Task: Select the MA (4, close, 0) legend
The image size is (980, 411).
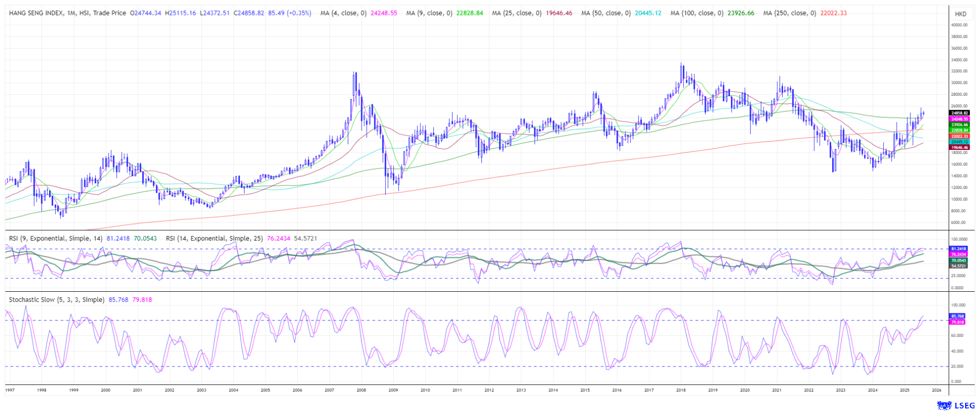Action: 343,13
